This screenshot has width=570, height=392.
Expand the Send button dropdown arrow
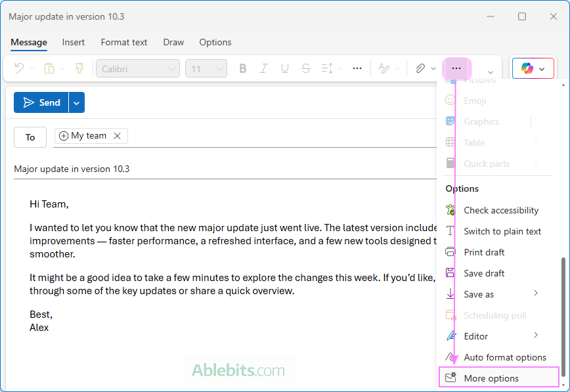[76, 102]
